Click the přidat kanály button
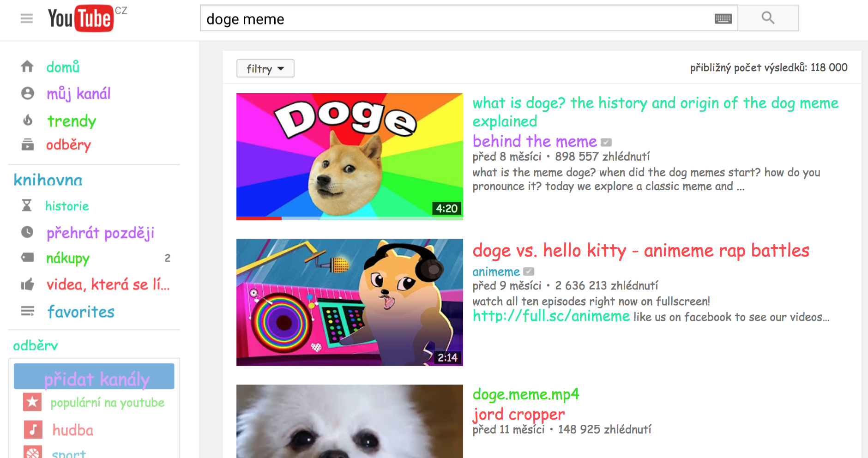Screen dimensions: 868x458 [x=94, y=378]
